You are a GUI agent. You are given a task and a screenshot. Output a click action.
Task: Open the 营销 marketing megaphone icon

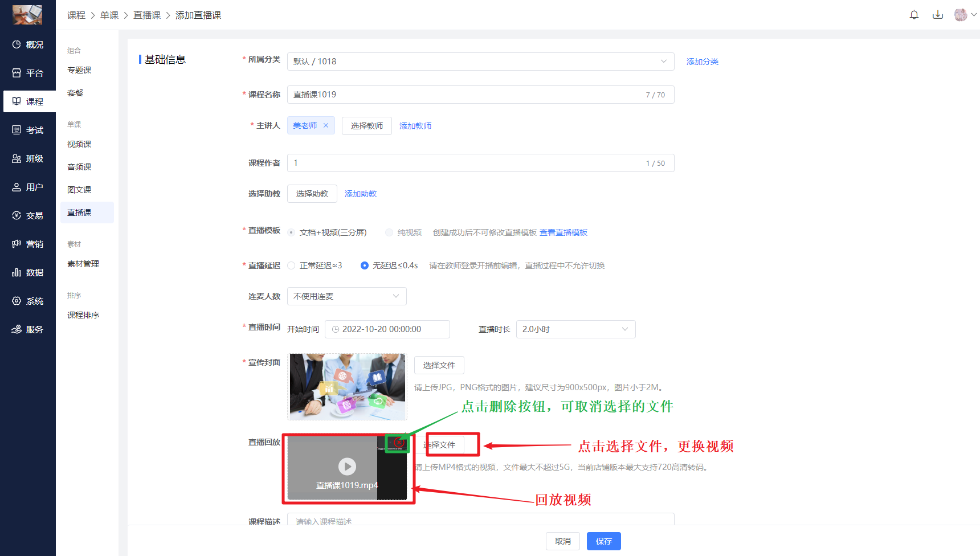pyautogui.click(x=17, y=244)
